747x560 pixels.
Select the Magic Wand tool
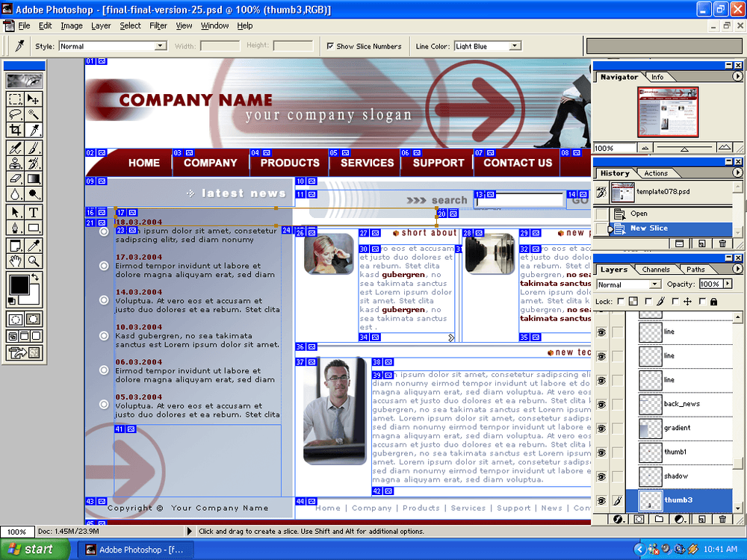[x=34, y=115]
